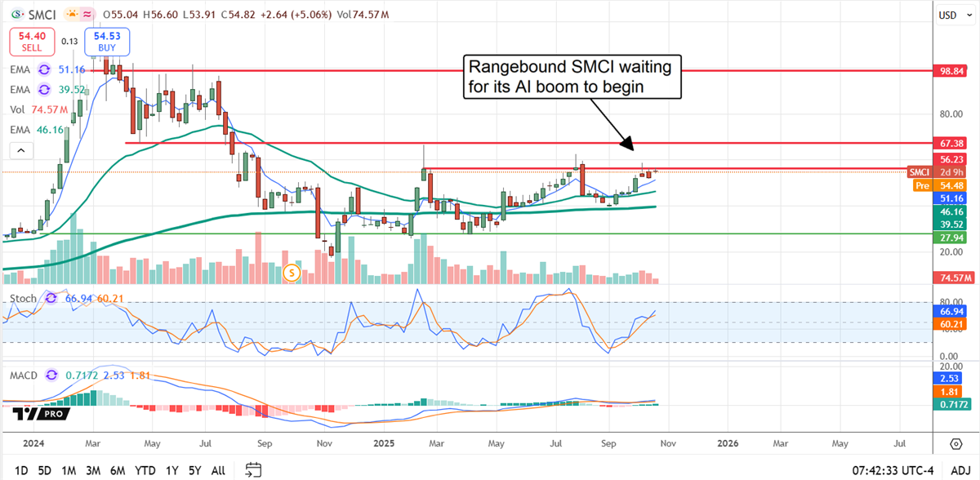
Task: Open the USD currency dropdown
Action: point(954,14)
